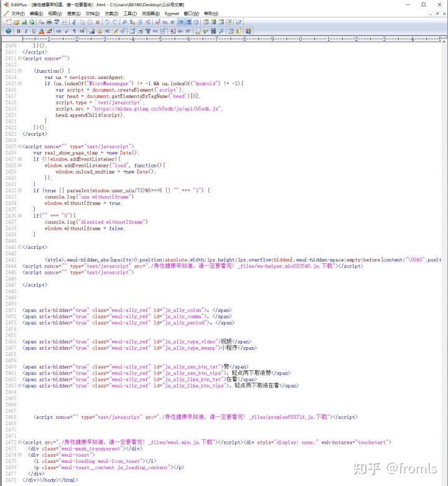Launch browser preview with the globe icon
This screenshot has width=448, height=486.
click(x=8, y=31)
